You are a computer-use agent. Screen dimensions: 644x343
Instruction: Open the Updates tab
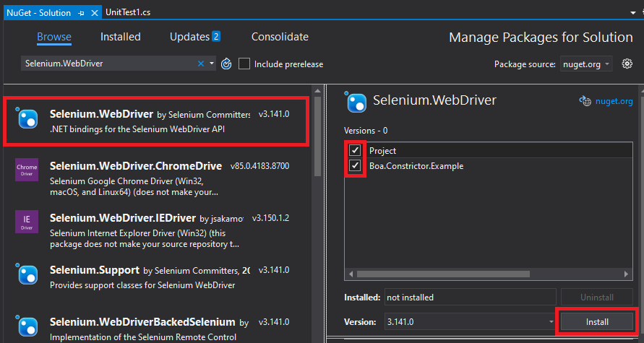[190, 37]
